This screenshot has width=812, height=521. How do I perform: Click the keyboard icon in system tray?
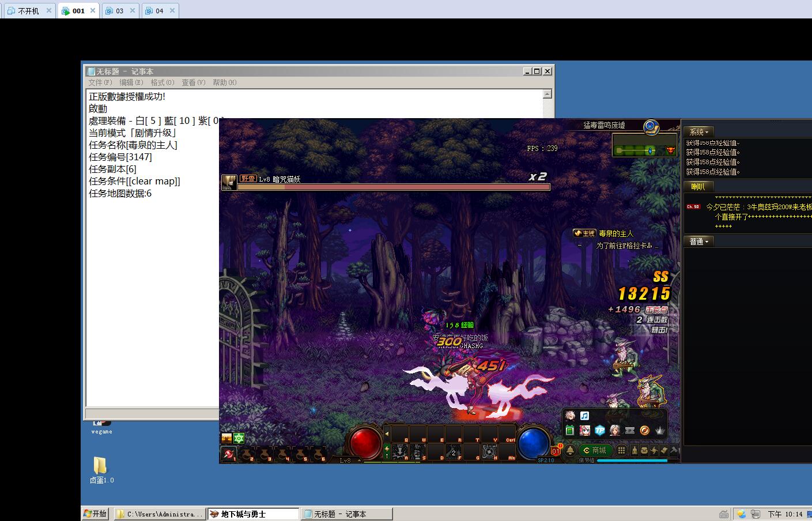tap(723, 514)
